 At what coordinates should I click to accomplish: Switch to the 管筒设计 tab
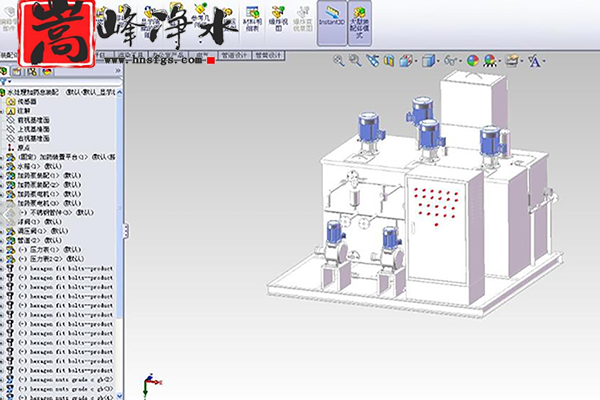(269, 54)
